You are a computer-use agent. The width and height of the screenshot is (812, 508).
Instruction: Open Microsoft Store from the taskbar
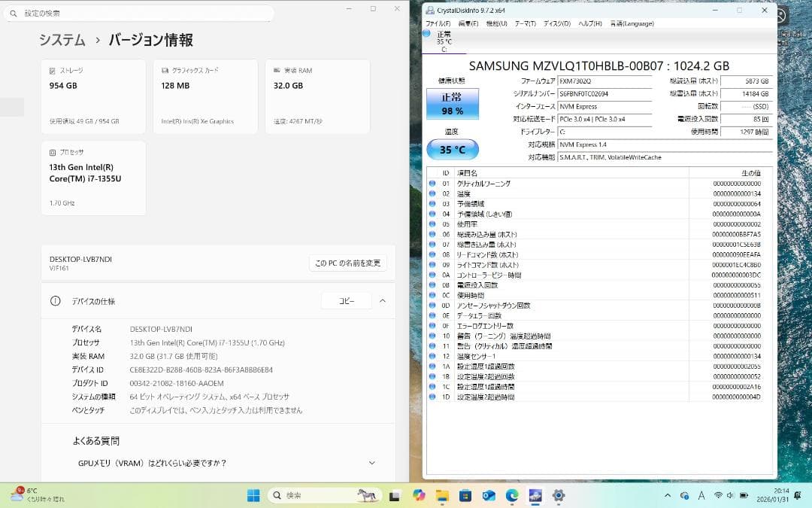(x=465, y=495)
